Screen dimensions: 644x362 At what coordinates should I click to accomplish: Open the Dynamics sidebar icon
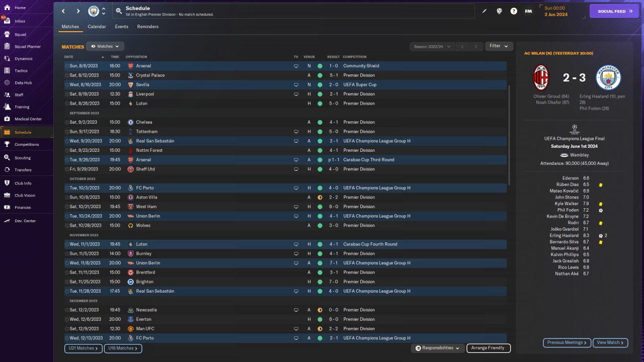[8, 59]
